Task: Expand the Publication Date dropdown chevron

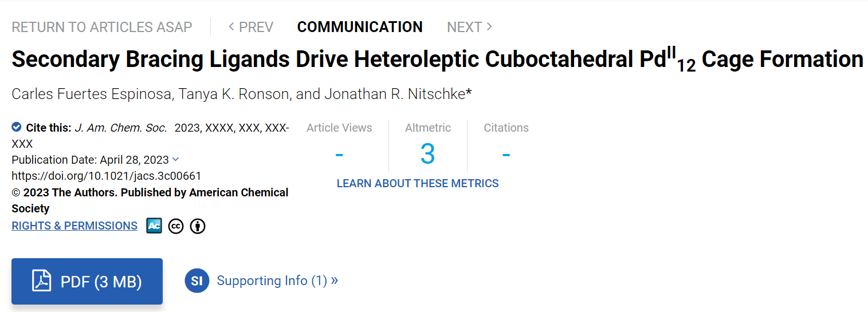Action: point(175,159)
